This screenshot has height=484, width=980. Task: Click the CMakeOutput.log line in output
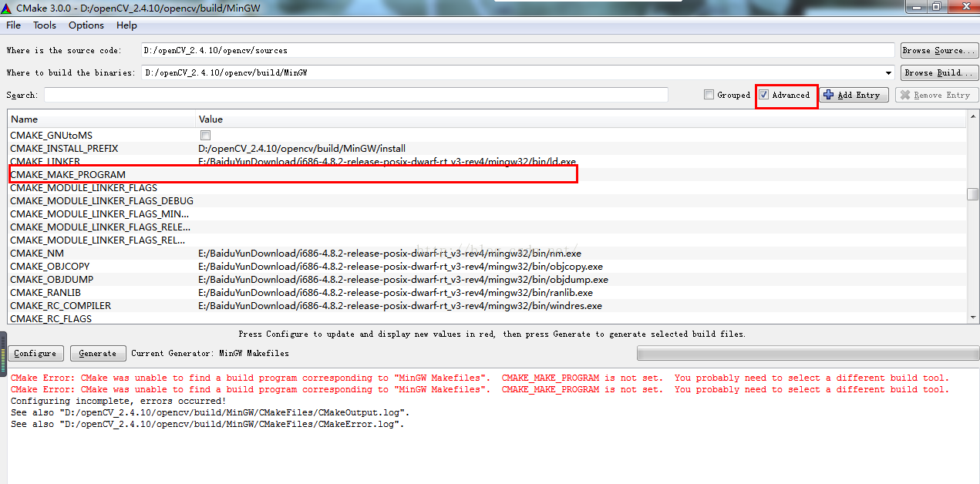209,412
